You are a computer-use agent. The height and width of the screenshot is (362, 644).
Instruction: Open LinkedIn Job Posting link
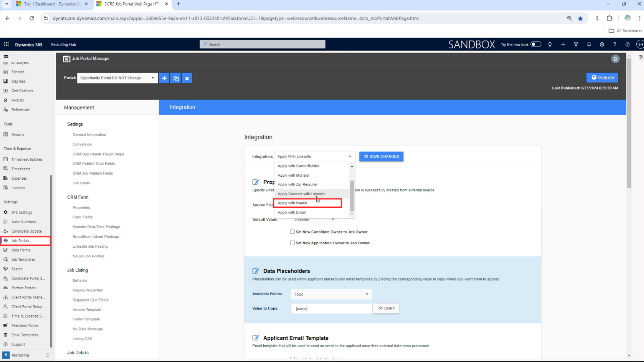coord(90,246)
